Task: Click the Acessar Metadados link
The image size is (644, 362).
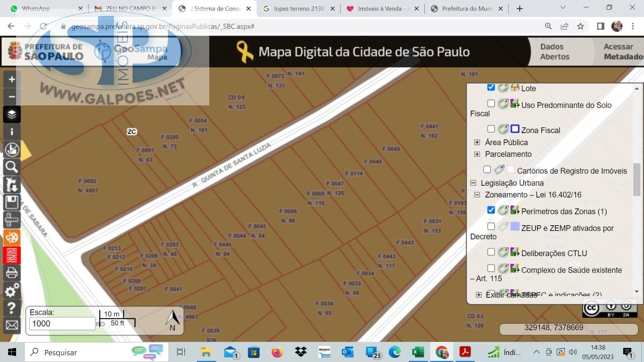Action: coord(622,52)
